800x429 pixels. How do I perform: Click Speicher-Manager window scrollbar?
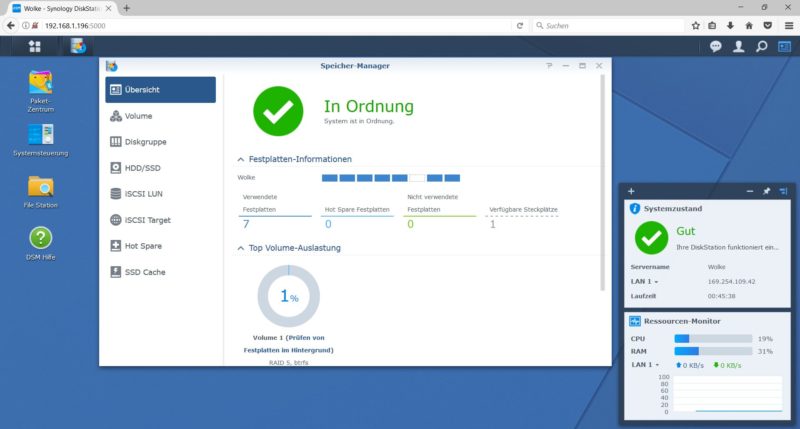[x=603, y=183]
